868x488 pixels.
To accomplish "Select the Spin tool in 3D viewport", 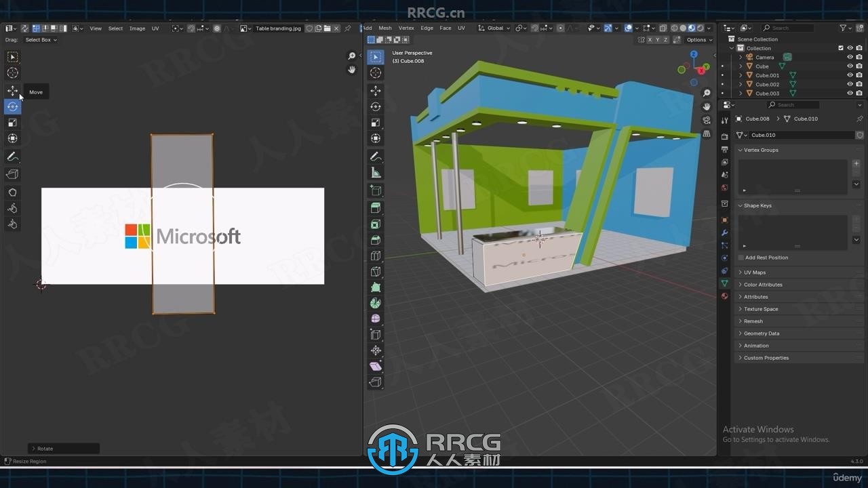I will click(x=375, y=303).
